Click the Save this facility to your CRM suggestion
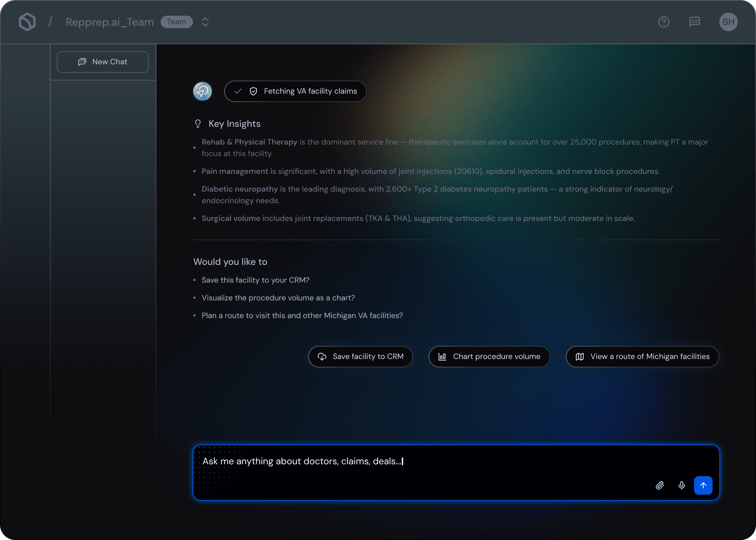 click(255, 280)
